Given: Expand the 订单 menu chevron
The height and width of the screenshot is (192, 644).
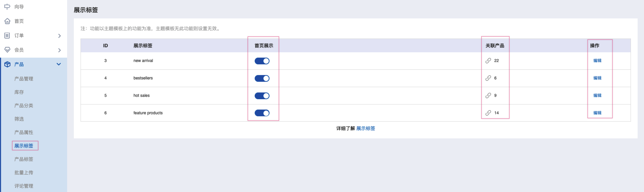Looking at the screenshot, I should pyautogui.click(x=59, y=36).
